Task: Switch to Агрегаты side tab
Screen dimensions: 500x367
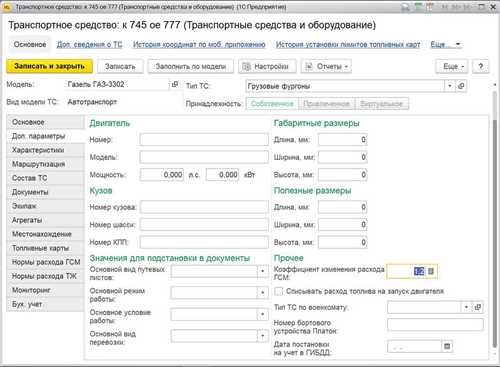Action: (x=46, y=220)
